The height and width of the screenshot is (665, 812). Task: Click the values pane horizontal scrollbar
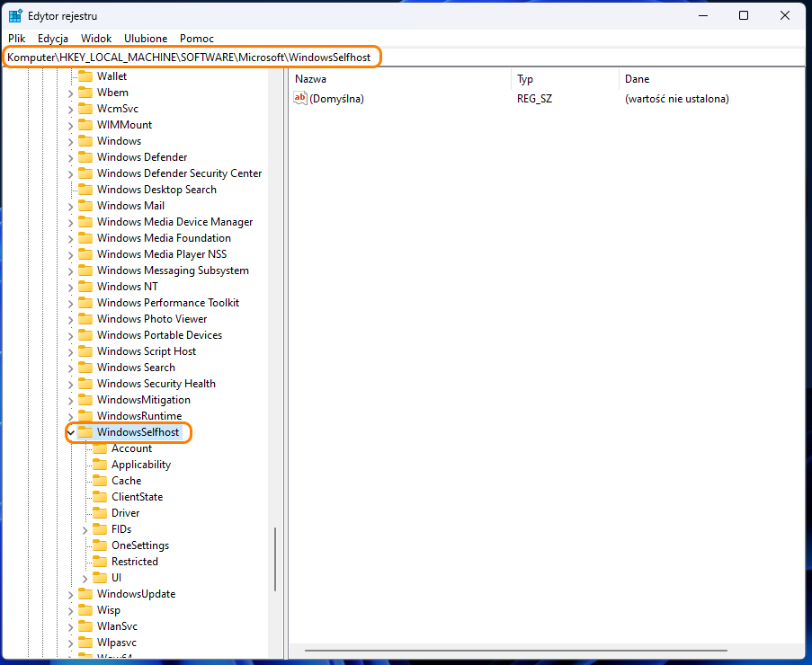tap(516, 650)
